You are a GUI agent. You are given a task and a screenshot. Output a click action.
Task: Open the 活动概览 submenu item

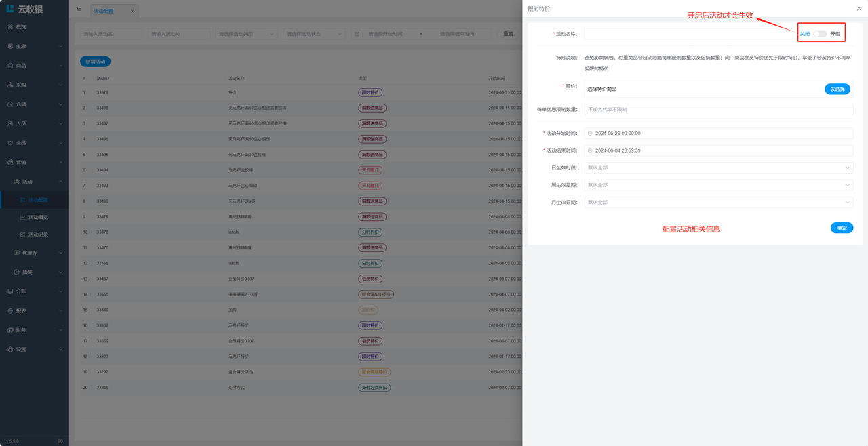coord(37,217)
